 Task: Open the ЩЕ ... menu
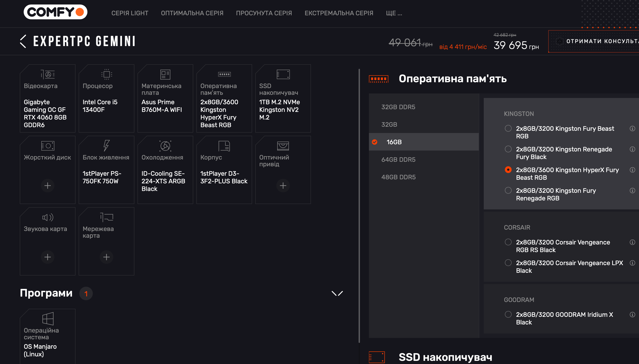click(x=394, y=13)
